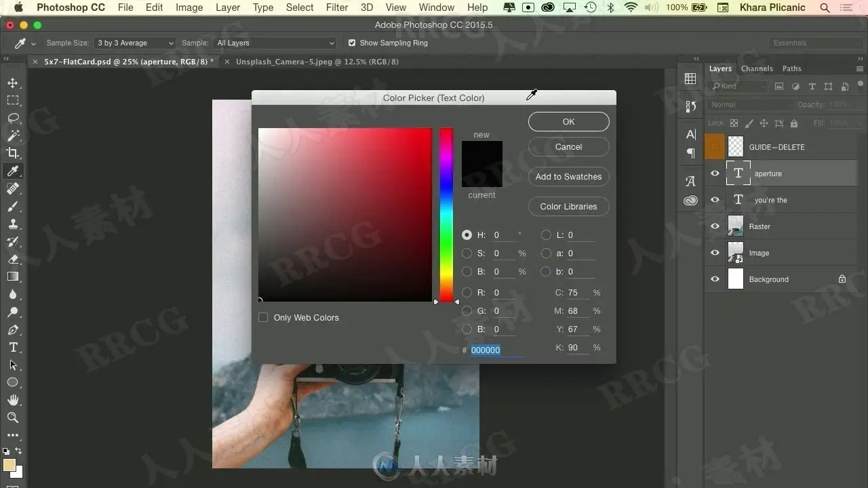Image resolution: width=868 pixels, height=488 pixels.
Task: Hide the aperture text layer
Action: 715,174
